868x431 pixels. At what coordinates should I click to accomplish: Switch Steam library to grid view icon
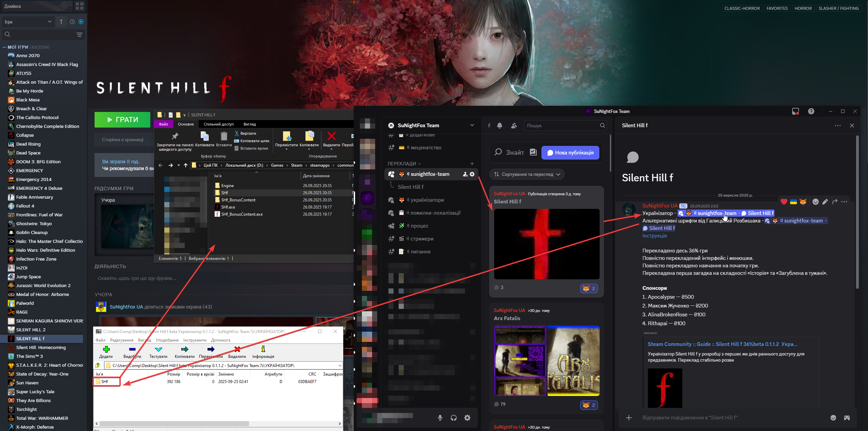pos(80,6)
